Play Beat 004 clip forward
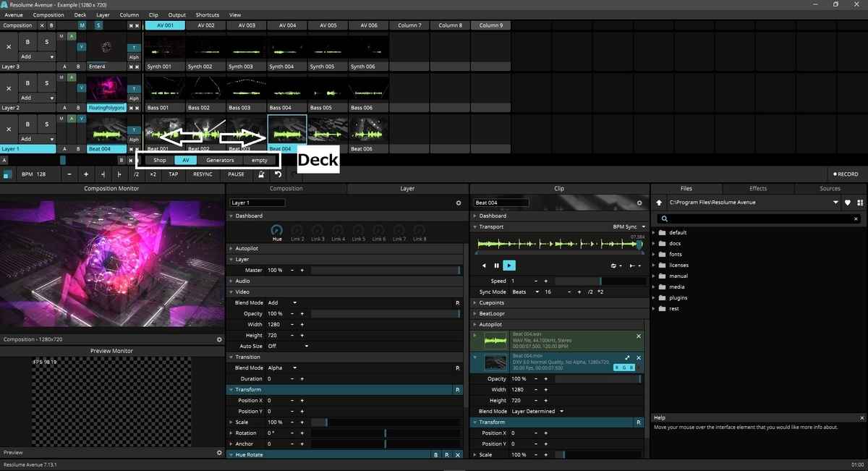This screenshot has height=471, width=868. pyautogui.click(x=509, y=266)
